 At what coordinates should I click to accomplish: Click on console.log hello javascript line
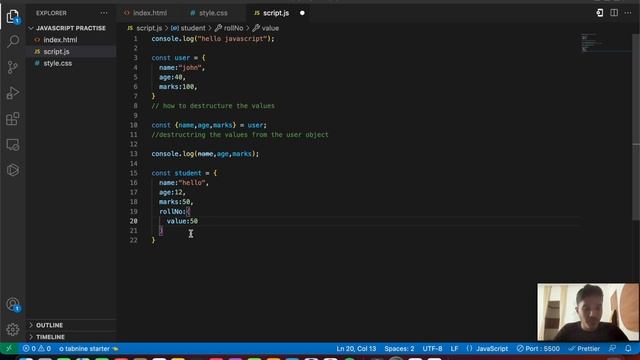(x=213, y=39)
